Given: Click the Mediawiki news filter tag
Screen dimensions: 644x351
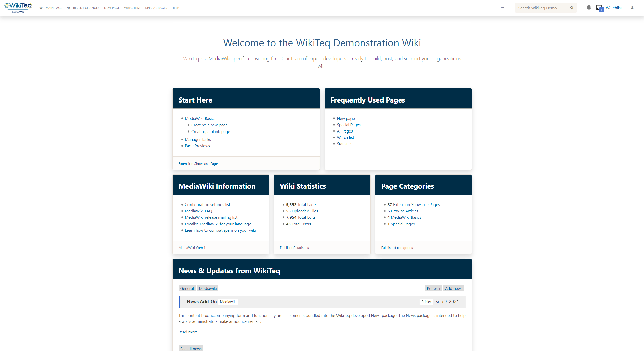Looking at the screenshot, I should pos(208,288).
